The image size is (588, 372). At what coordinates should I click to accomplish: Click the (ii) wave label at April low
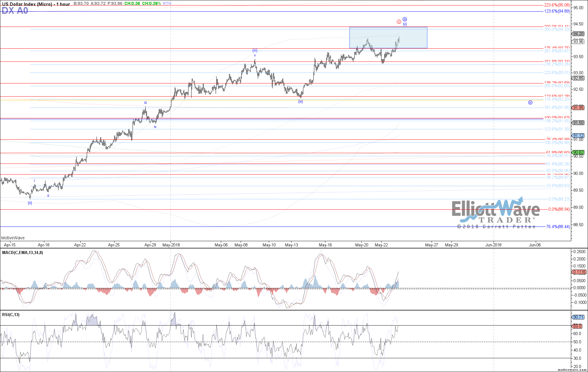pos(30,203)
